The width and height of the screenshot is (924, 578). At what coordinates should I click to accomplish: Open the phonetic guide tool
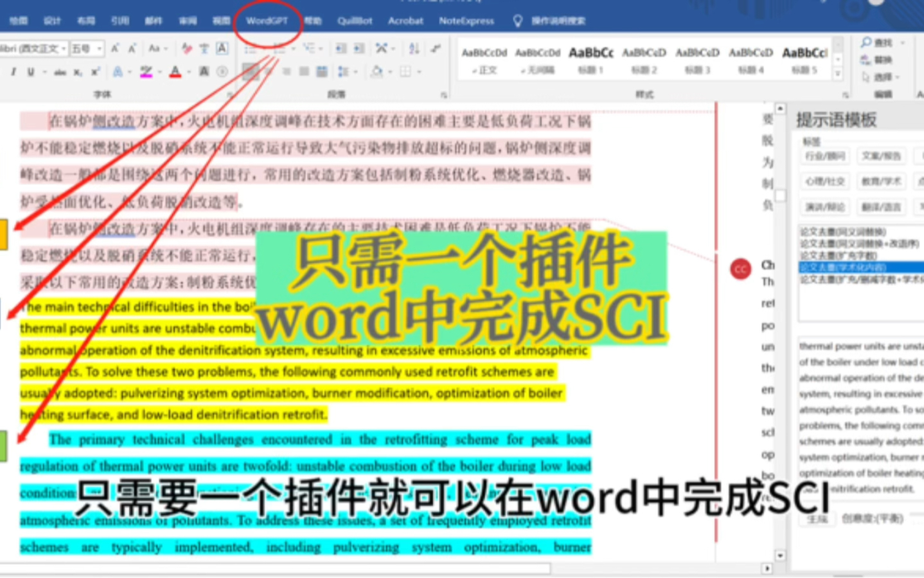(x=204, y=48)
